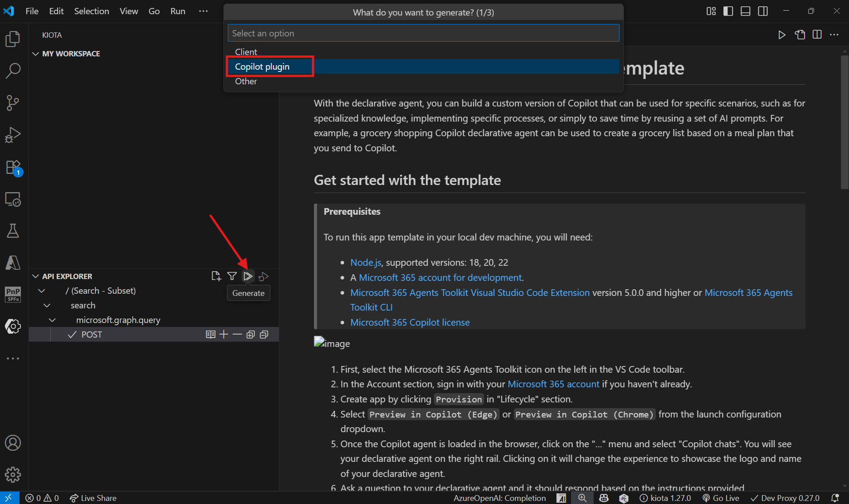Image resolution: width=849 pixels, height=504 pixels.
Task: Open documentation for the POST endpoint
Action: click(210, 335)
